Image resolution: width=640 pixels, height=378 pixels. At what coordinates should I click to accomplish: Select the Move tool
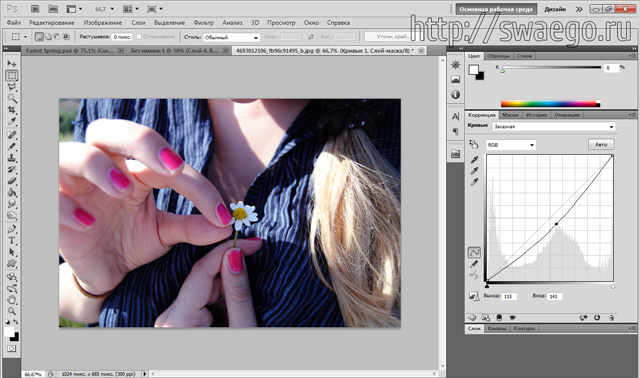pyautogui.click(x=12, y=64)
